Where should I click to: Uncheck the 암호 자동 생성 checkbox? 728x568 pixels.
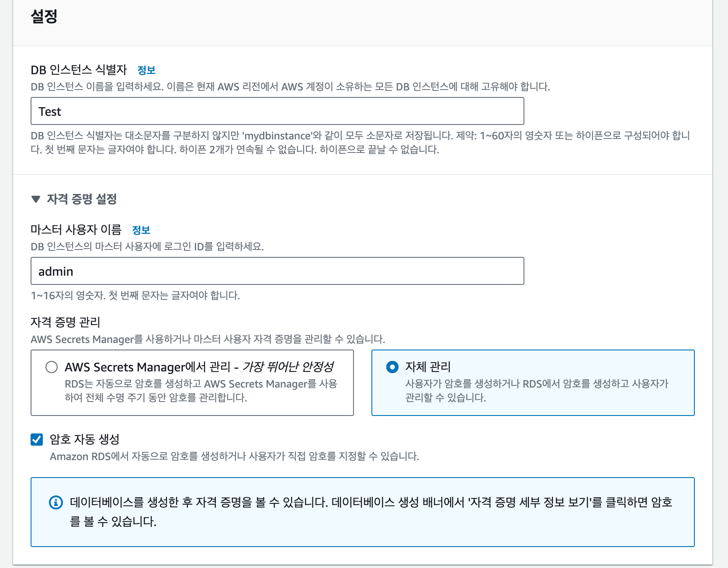37,439
